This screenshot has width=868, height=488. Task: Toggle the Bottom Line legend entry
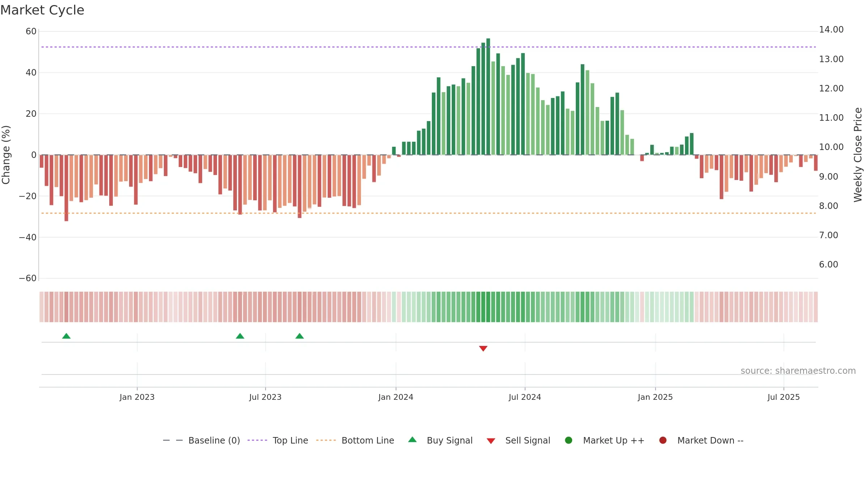point(355,440)
